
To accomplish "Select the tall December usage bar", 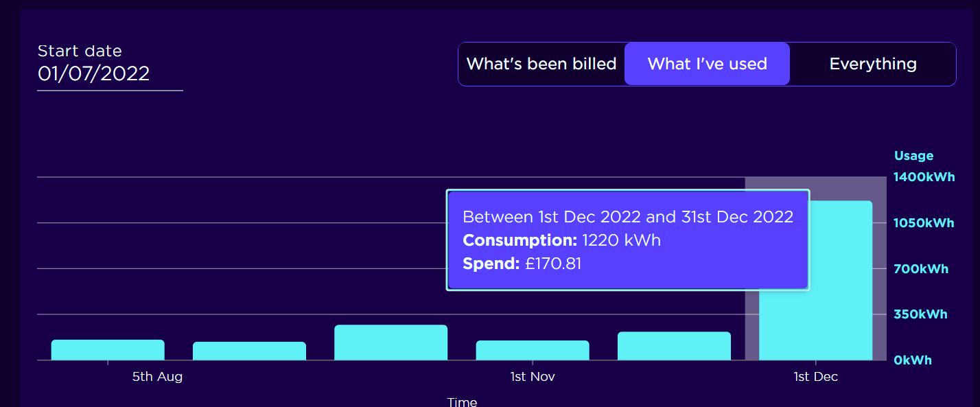I will pos(815,280).
